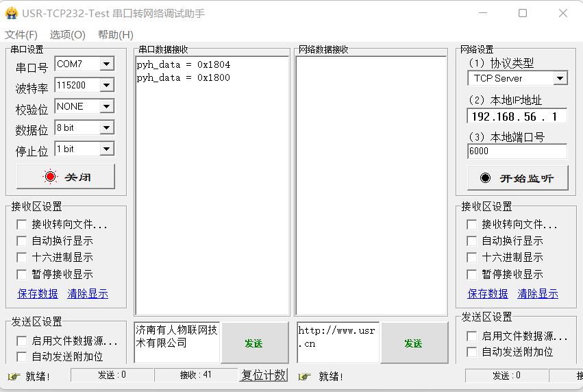The height and width of the screenshot is (392, 583).
Task: Click network side 清除显示 link
Action: [538, 294]
